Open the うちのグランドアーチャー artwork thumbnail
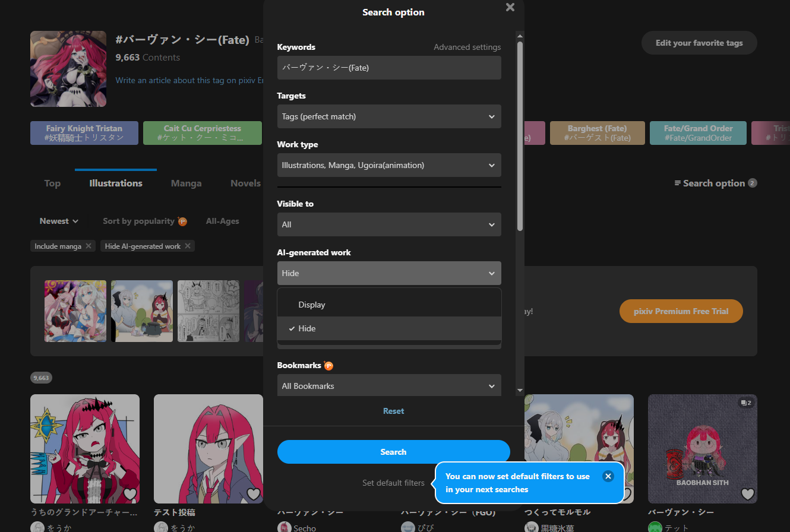The width and height of the screenshot is (790, 532). pyautogui.click(x=85, y=449)
